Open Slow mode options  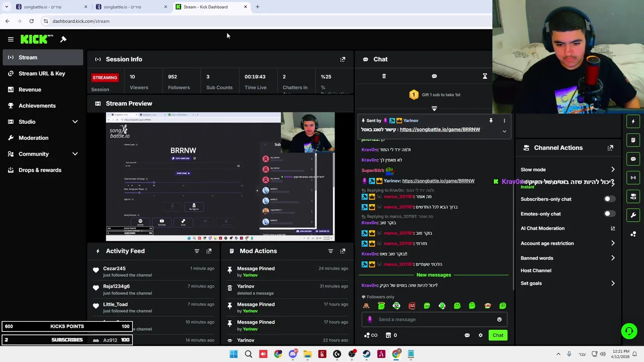[567, 169]
